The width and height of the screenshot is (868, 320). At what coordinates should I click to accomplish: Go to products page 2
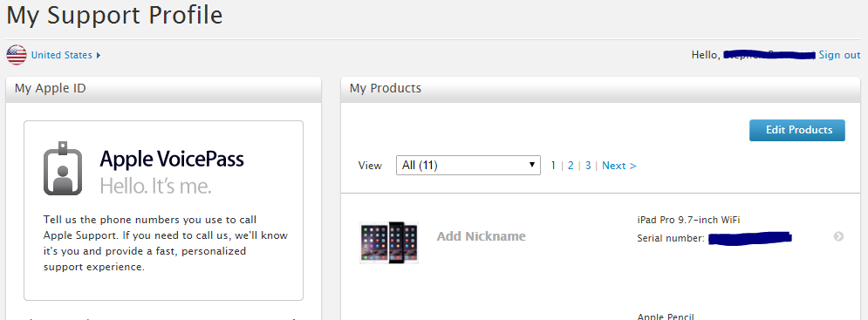click(x=571, y=166)
